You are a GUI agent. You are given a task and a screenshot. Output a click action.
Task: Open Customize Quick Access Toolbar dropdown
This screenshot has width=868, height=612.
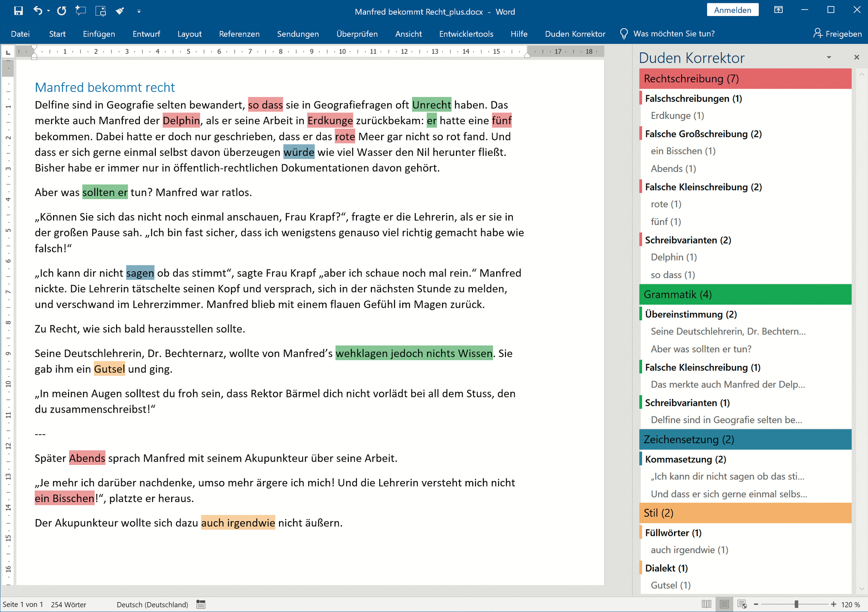(139, 11)
